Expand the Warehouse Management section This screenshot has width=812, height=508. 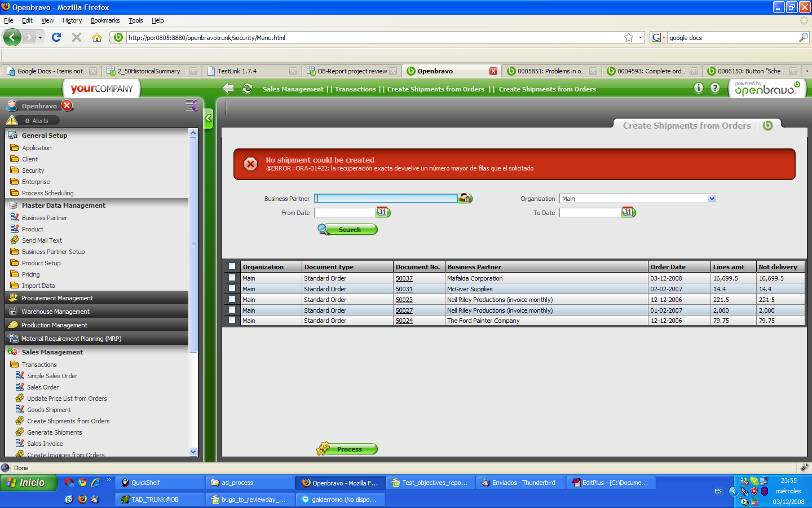(96, 312)
